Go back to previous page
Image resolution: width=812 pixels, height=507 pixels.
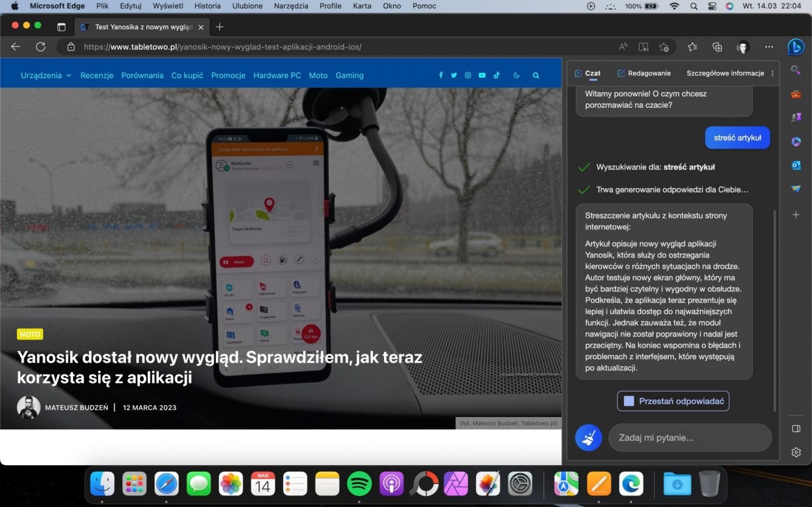point(16,47)
